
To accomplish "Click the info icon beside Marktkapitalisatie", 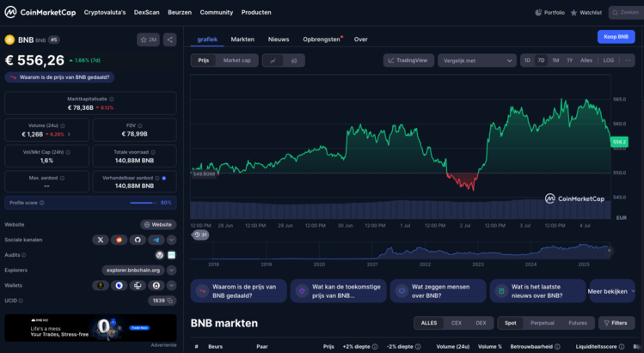I will click(x=112, y=99).
